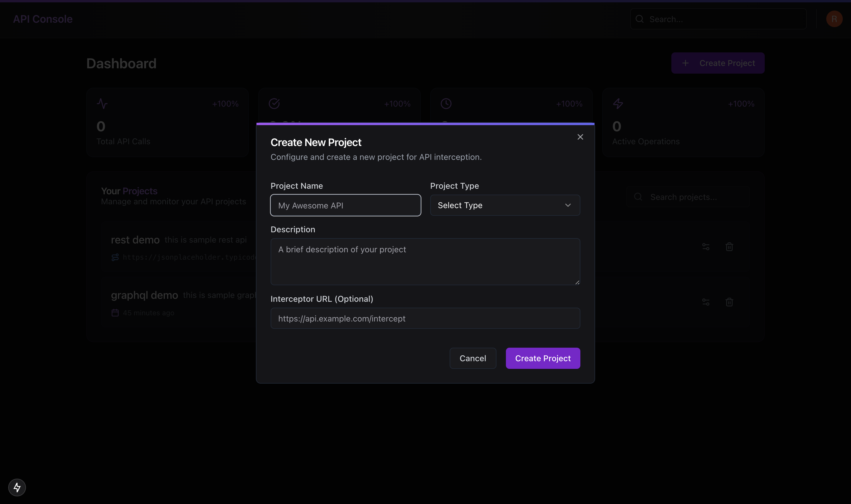851x504 pixels.
Task: Click 'this is sample rest api' description
Action: (206, 240)
